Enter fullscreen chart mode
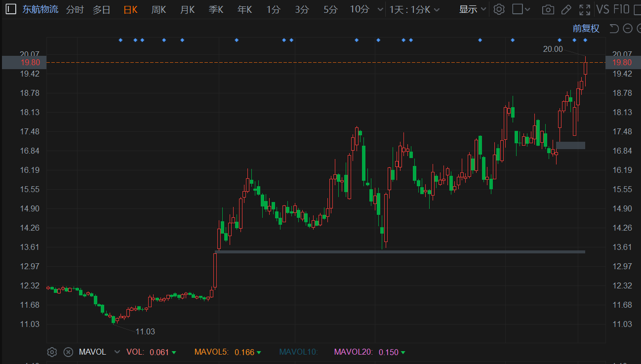This screenshot has width=641, height=364. point(585,9)
